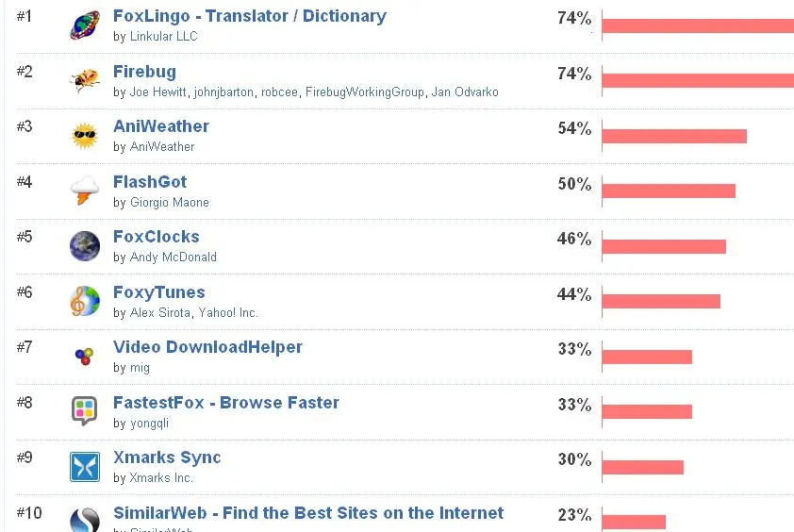Viewport: 794px width, 532px height.
Task: Open the Video DownloadHelper title link
Action: click(207, 347)
